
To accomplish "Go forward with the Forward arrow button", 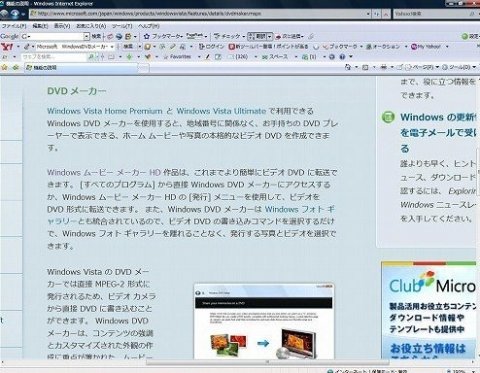I will (x=14, y=14).
